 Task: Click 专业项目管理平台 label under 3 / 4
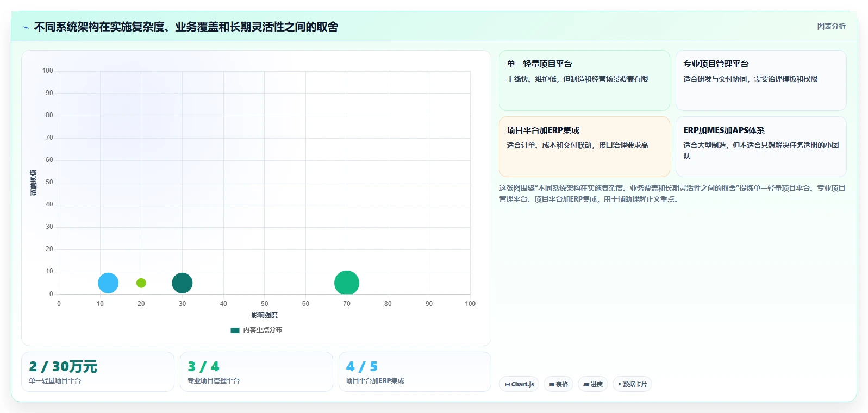[x=214, y=381]
